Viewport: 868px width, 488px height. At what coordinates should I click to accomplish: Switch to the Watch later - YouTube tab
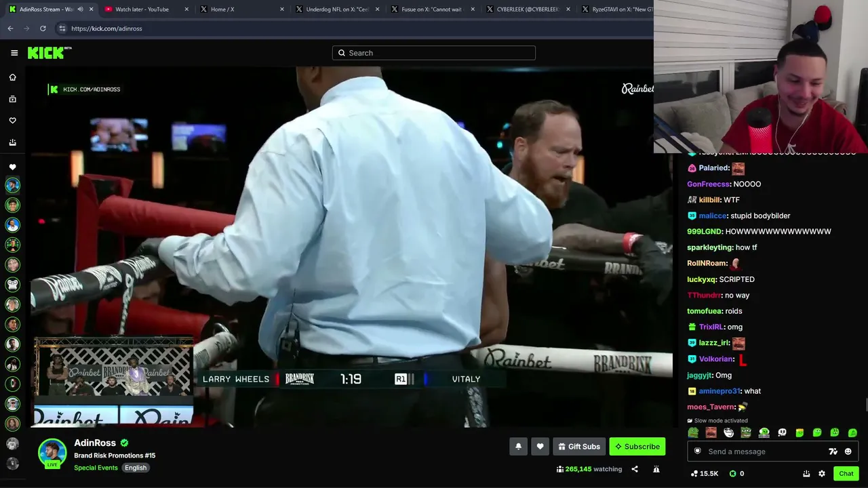[142, 9]
